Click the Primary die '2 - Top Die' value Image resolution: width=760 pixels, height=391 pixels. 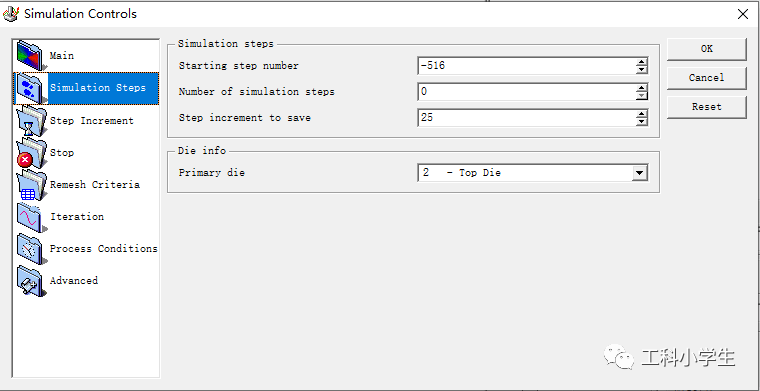(x=462, y=172)
